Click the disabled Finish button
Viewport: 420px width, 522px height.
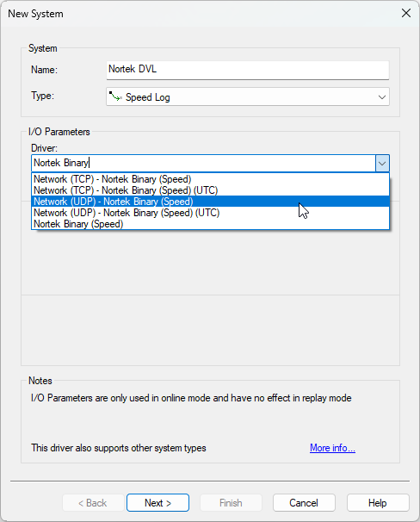(x=231, y=503)
